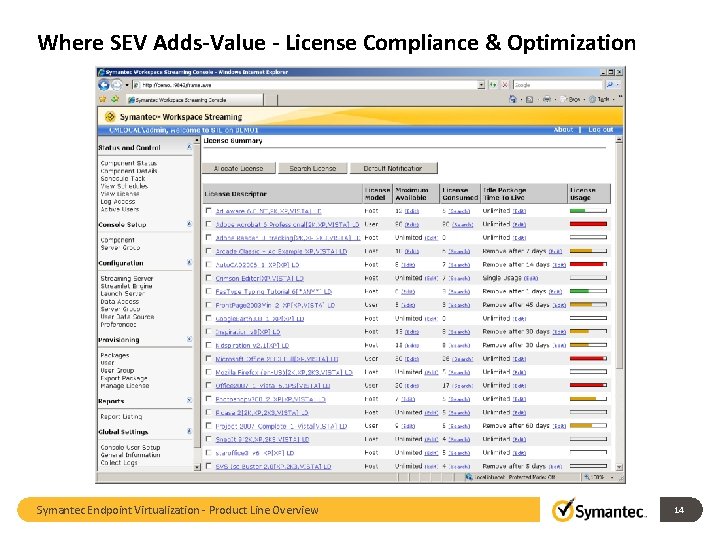Open the Page menu in IE toolbar

point(571,99)
